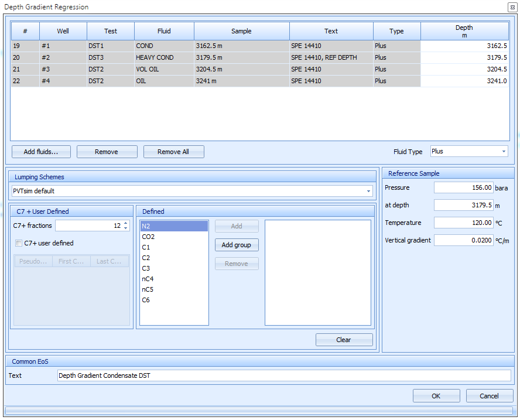Click the at depth input field

tap(463, 205)
